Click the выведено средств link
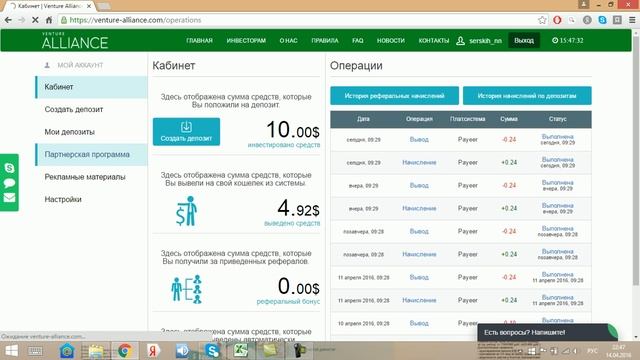The image size is (640, 360). [292, 223]
